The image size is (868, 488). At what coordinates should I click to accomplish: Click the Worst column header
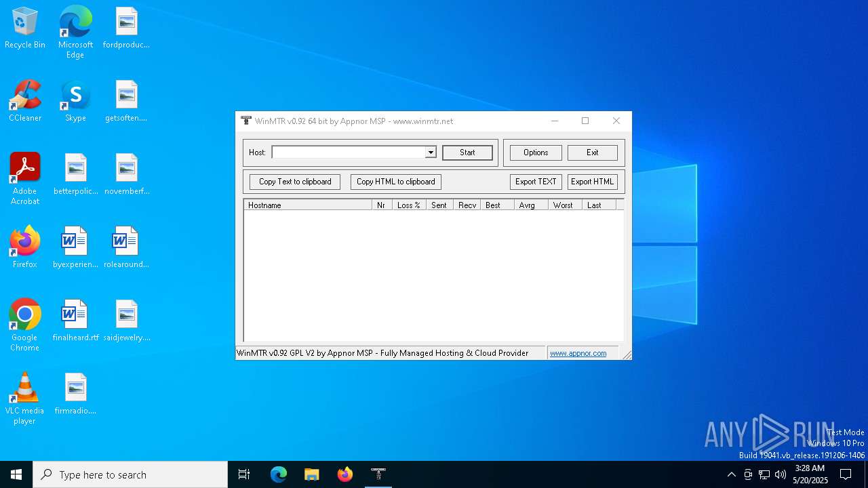pos(566,205)
